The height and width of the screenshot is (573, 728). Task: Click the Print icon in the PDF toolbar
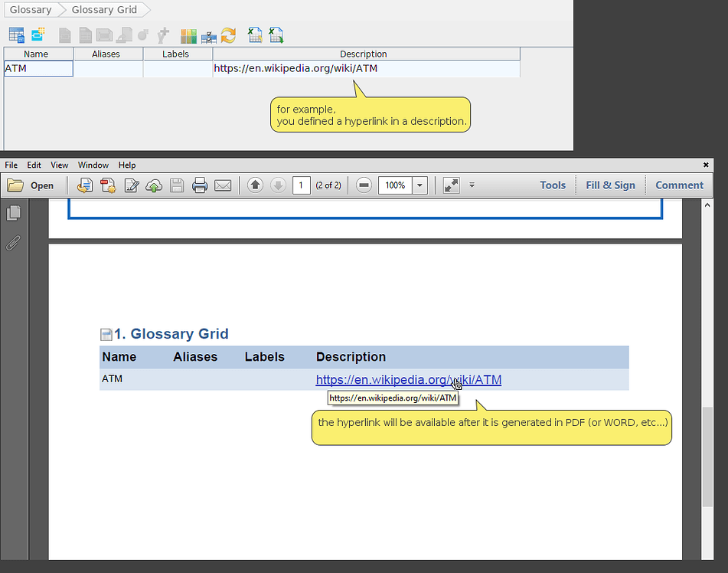[x=198, y=185]
